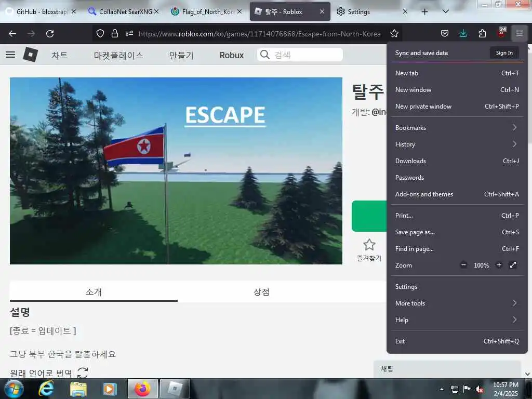This screenshot has width=532, height=399.
Task: Close the Firefox hamburger application menu button
Action: coord(520,33)
